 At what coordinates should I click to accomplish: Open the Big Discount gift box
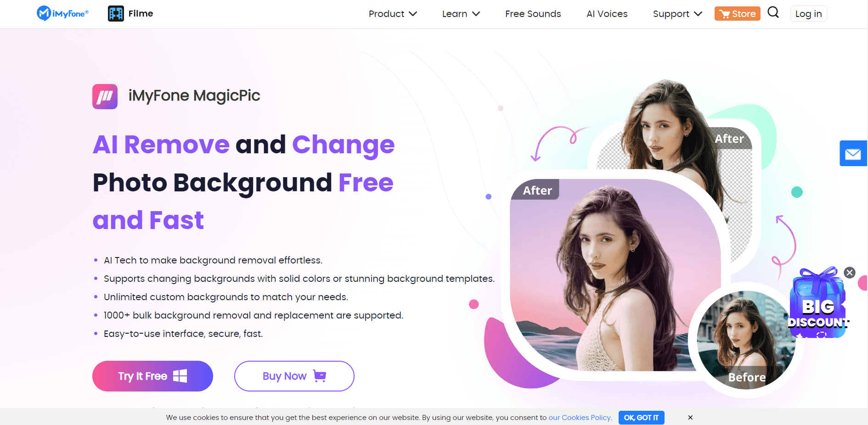[x=818, y=304]
